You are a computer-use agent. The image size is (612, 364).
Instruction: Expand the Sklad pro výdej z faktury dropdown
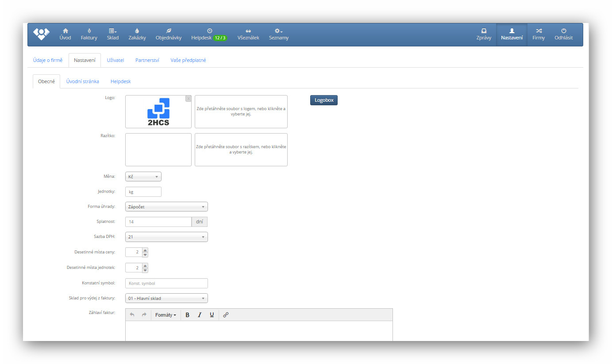tap(166, 299)
